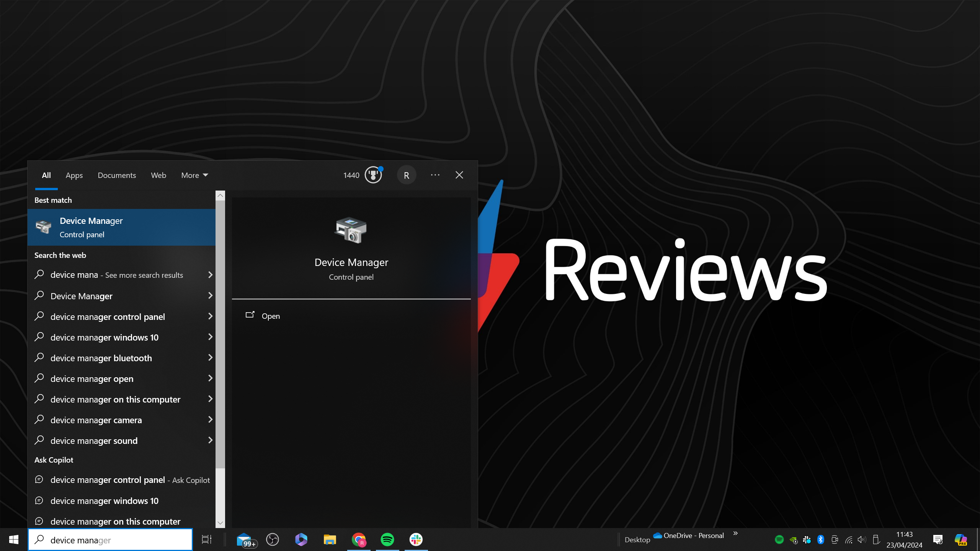Click the NVIDIA update tray icon
980x551 pixels.
click(793, 540)
